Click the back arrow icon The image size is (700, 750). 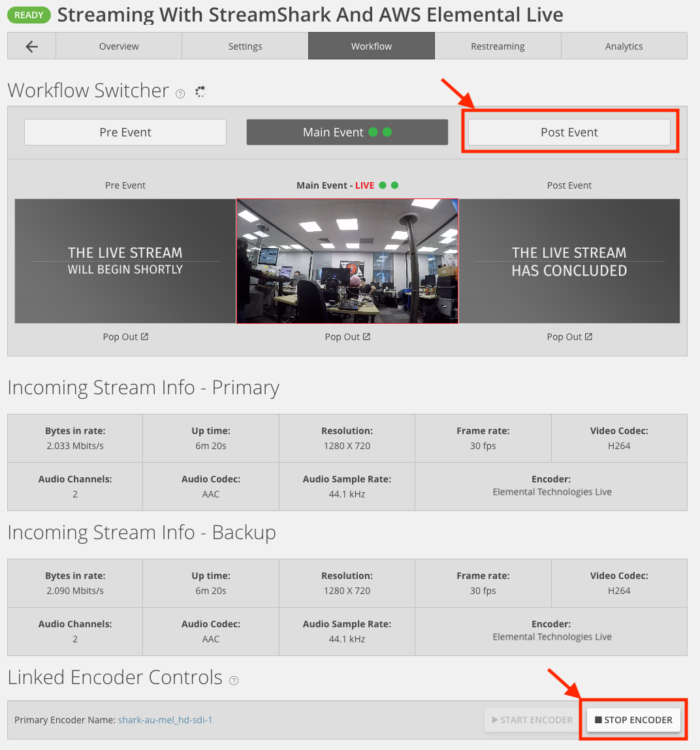(31, 46)
